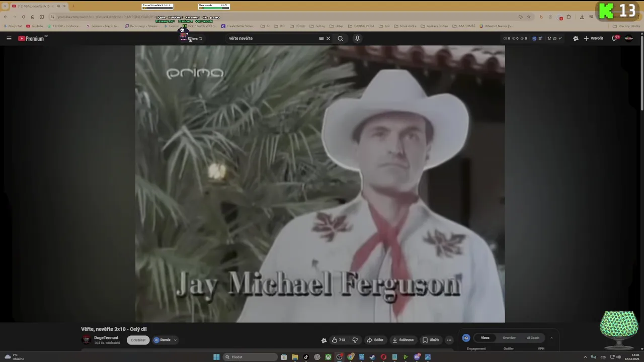Open the volume tray icon

[x=618, y=357]
